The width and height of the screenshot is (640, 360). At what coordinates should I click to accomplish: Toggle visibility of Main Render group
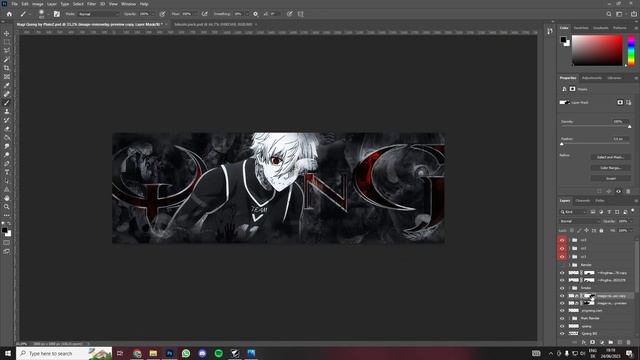pos(562,318)
